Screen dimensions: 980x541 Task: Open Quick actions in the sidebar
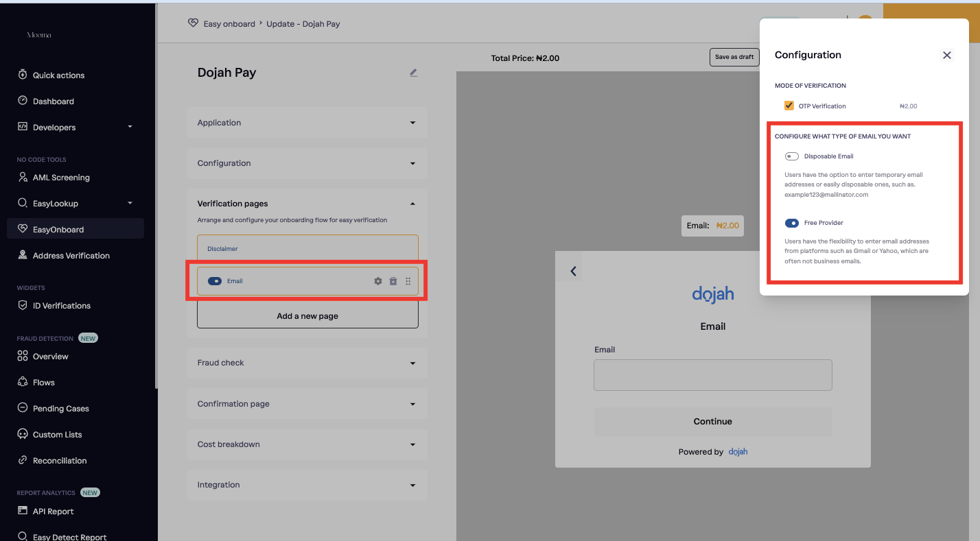pos(58,75)
